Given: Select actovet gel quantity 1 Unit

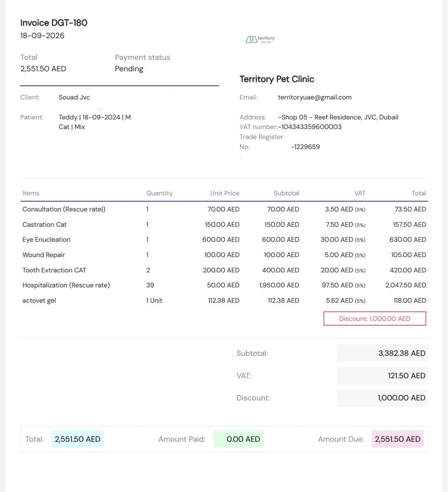Looking at the screenshot, I should click(154, 301).
